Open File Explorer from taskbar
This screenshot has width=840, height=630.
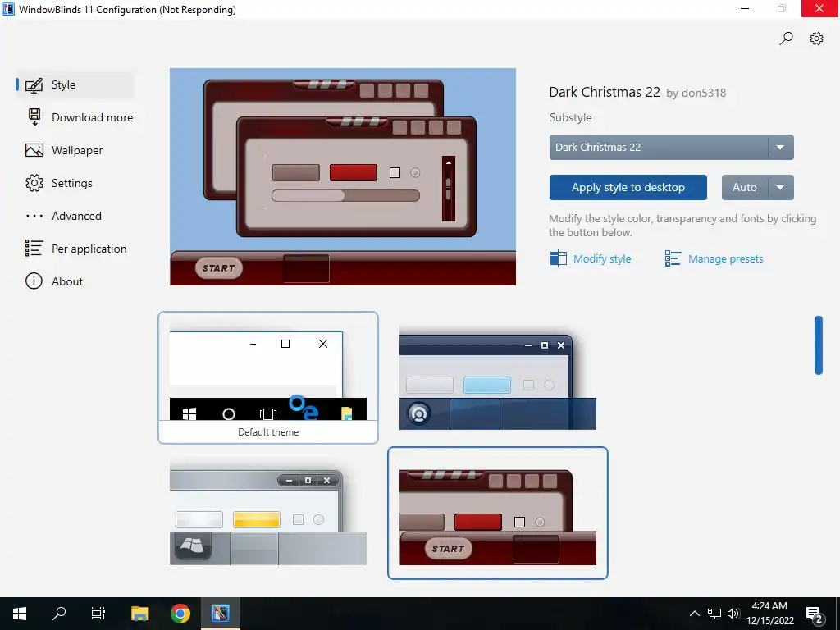[x=139, y=614]
